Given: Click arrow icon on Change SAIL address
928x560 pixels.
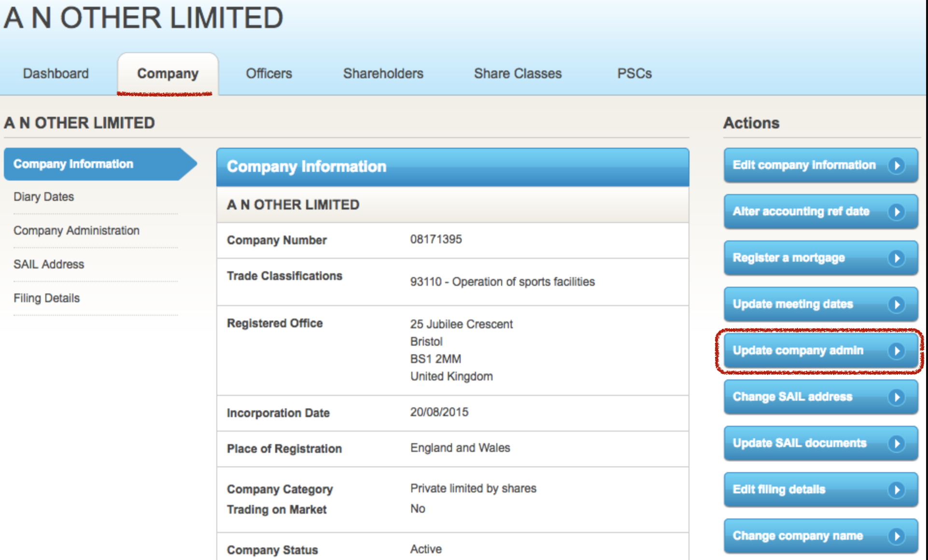Looking at the screenshot, I should tap(897, 397).
